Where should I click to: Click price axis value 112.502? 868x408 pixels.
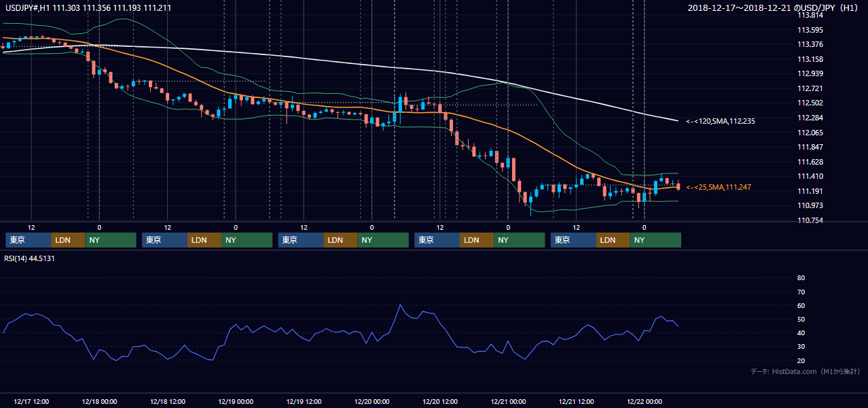tap(810, 103)
